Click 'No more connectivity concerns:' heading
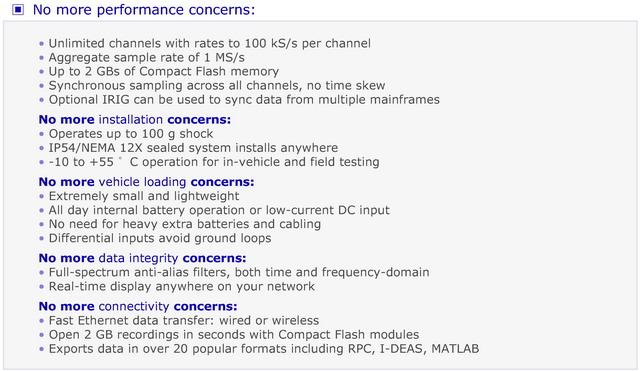The width and height of the screenshot is (640, 371). pos(138,307)
